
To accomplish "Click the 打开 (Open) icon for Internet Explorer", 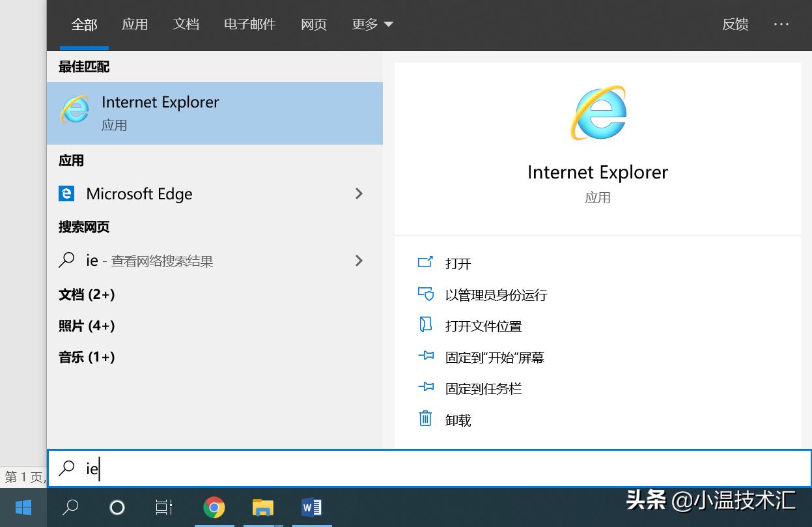I will (x=457, y=263).
